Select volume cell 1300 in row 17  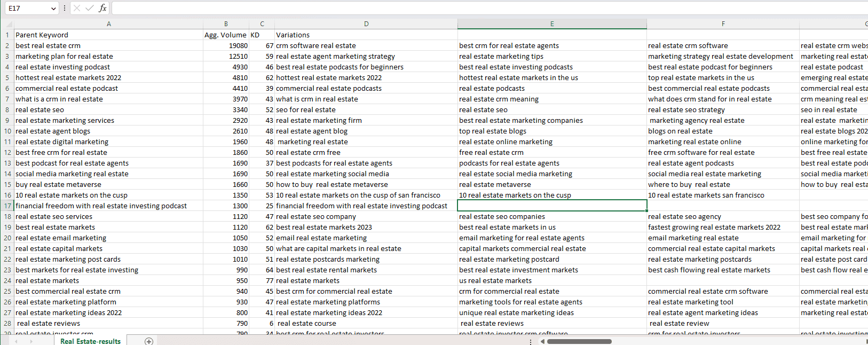click(x=226, y=206)
